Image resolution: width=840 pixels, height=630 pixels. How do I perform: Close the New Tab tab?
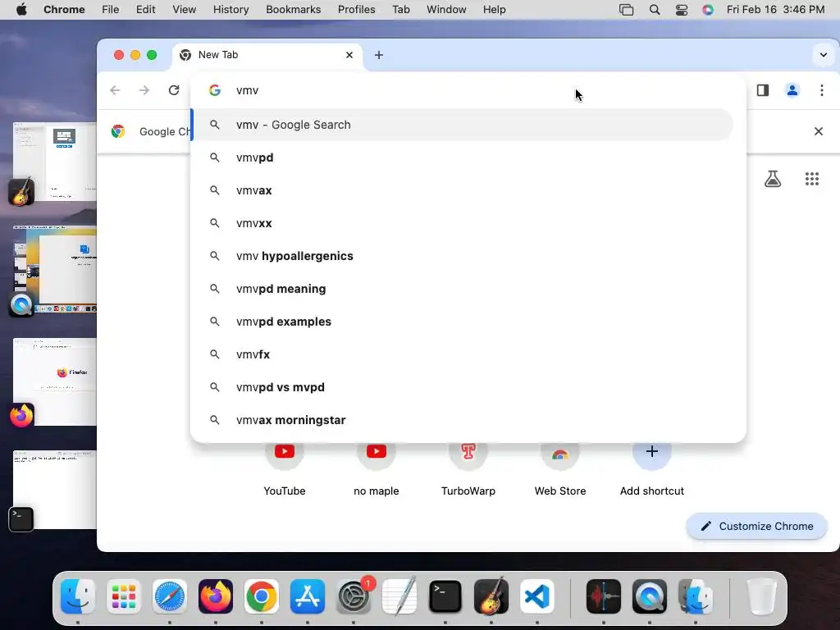tap(349, 55)
